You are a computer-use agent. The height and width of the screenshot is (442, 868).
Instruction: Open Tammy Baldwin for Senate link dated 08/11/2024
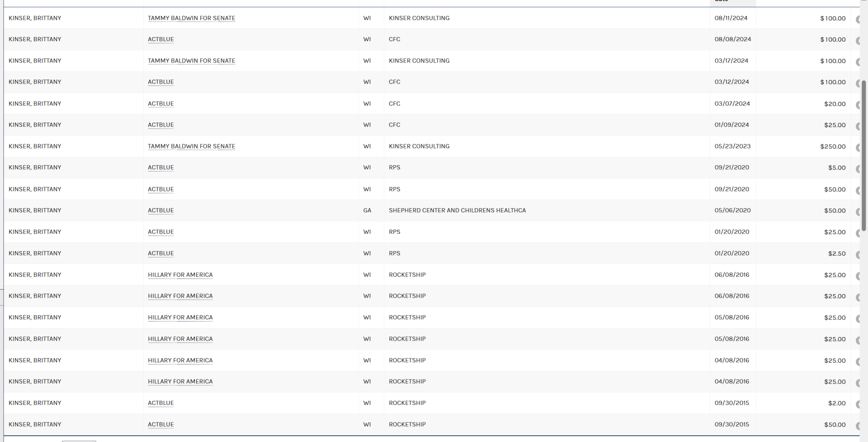coord(191,18)
